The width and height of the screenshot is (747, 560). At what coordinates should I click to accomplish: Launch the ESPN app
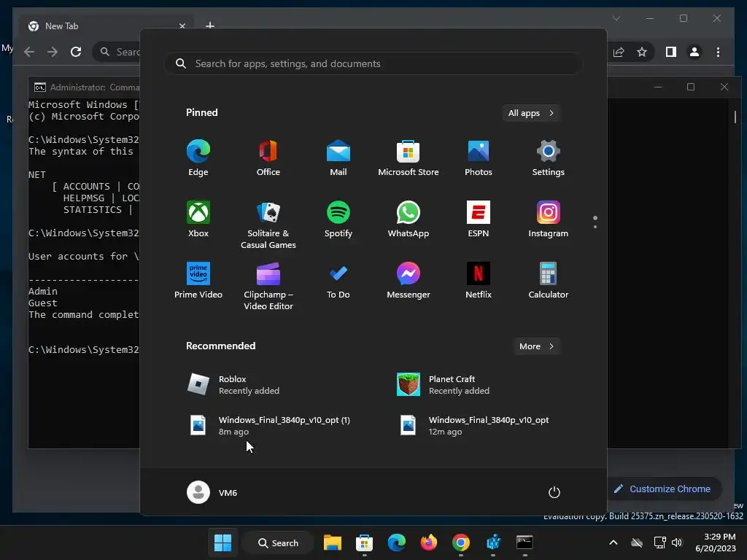[479, 219]
